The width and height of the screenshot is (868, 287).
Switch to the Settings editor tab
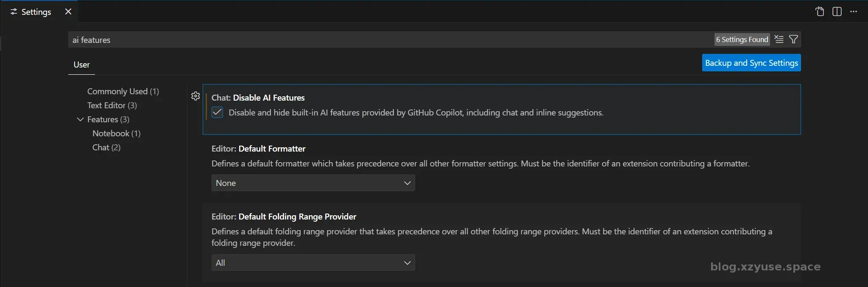[36, 12]
